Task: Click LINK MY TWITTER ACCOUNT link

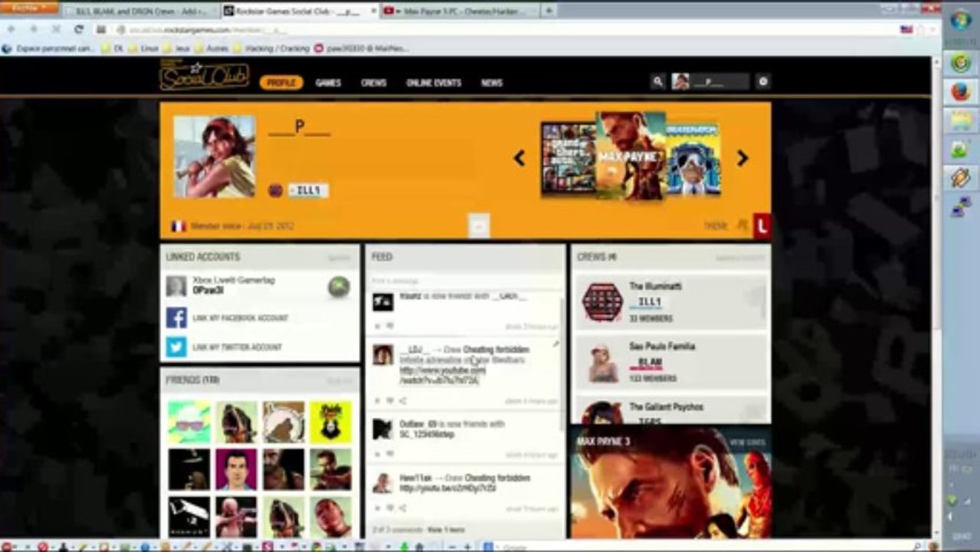Action: pos(238,347)
